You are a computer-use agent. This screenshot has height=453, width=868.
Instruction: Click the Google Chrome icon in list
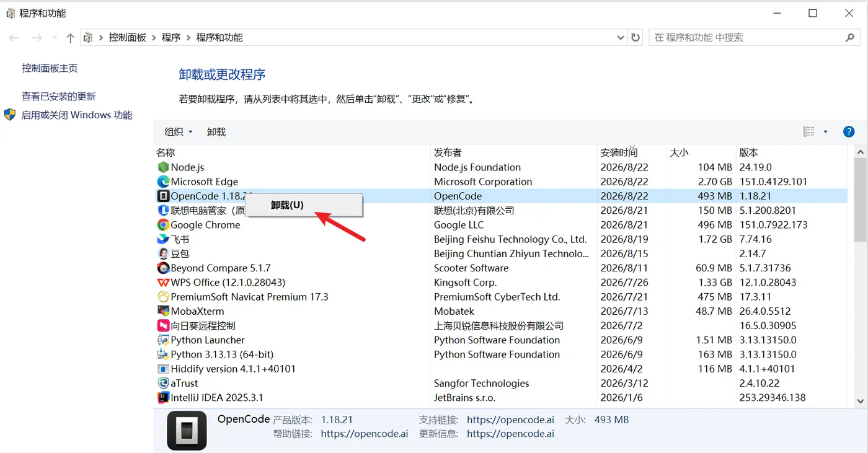[163, 225]
